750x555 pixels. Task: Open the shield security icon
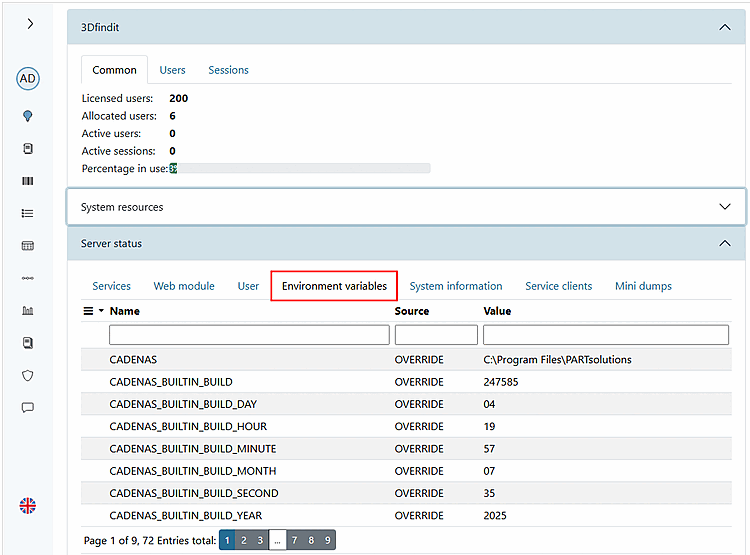(x=28, y=375)
